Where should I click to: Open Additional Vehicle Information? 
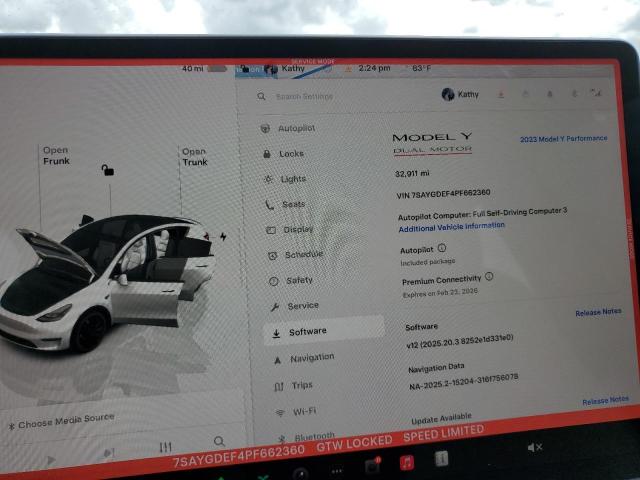451,227
